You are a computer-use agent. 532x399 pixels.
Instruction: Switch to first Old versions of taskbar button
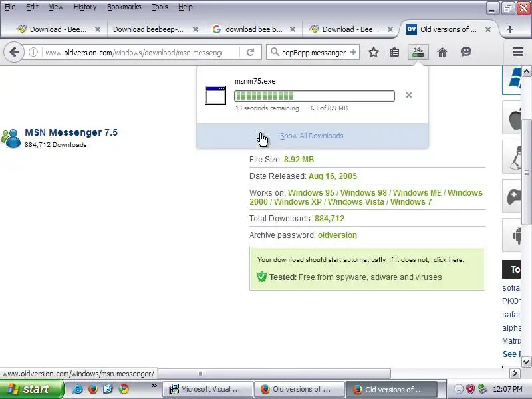[x=300, y=389]
